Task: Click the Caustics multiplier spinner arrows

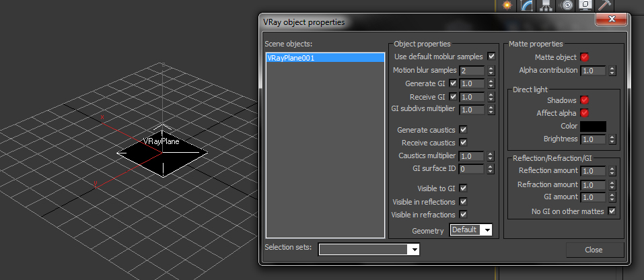Action: (x=491, y=156)
